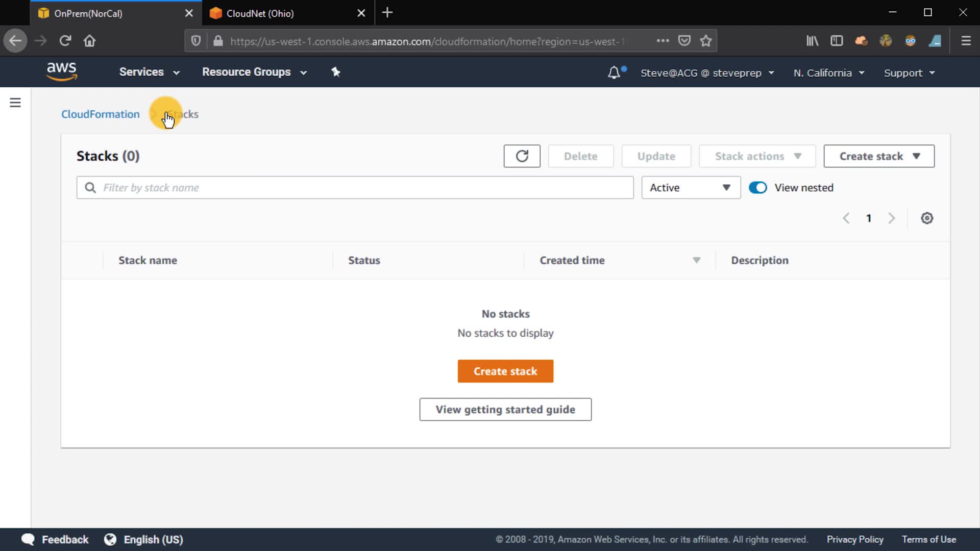Open the Active status filter dropdown
Viewport: 980px width, 551px height.
[691, 188]
